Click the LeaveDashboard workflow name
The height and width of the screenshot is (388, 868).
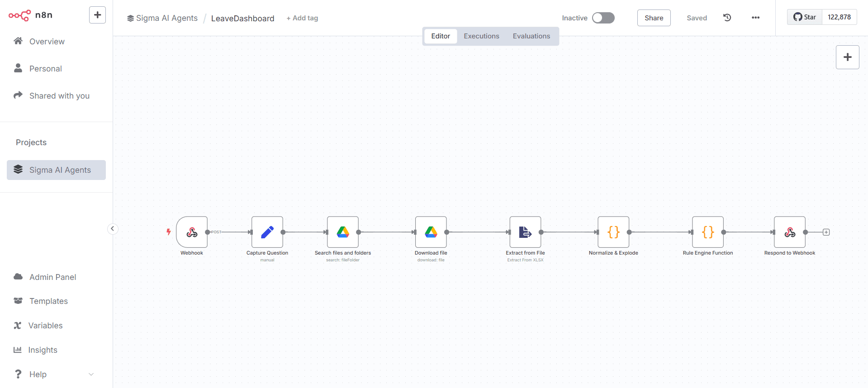coord(242,19)
